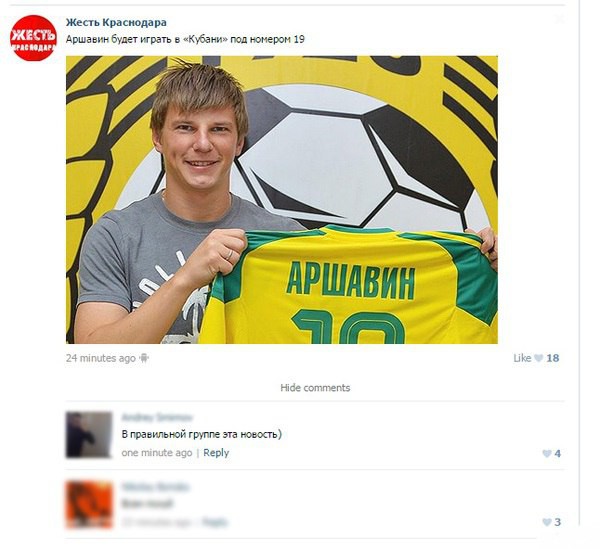Reply to the first comment
Screen dimensions: 600x549
click(216, 453)
